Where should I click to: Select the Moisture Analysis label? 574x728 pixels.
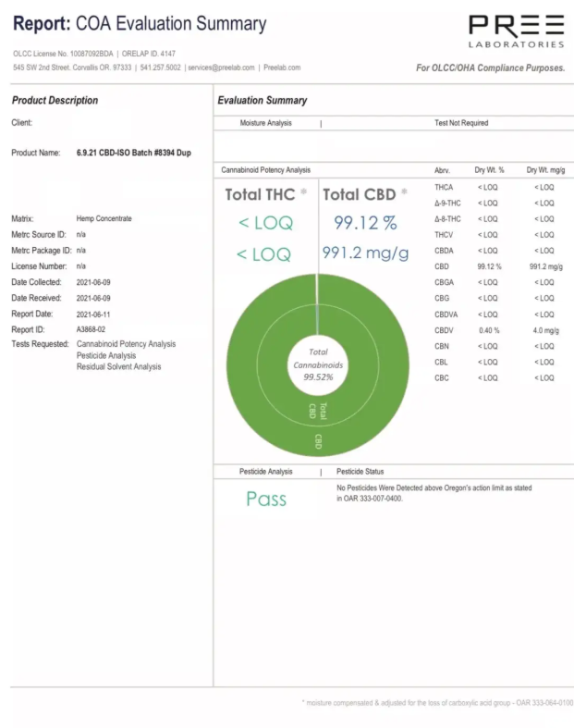point(266,123)
